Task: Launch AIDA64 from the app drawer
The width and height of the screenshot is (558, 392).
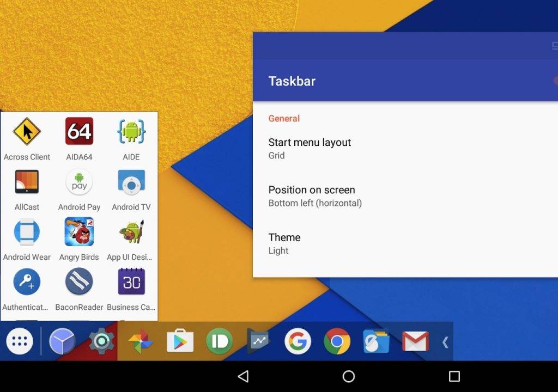Action: point(79,131)
